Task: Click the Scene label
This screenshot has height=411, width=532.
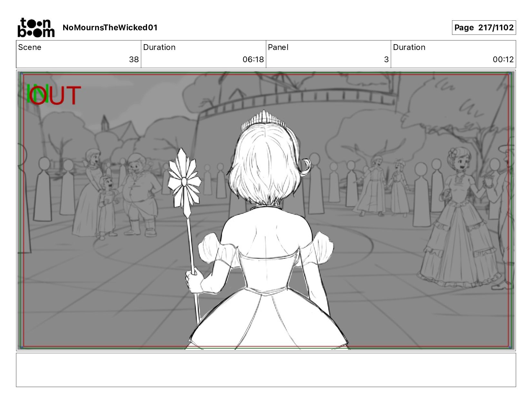Action: coord(30,47)
